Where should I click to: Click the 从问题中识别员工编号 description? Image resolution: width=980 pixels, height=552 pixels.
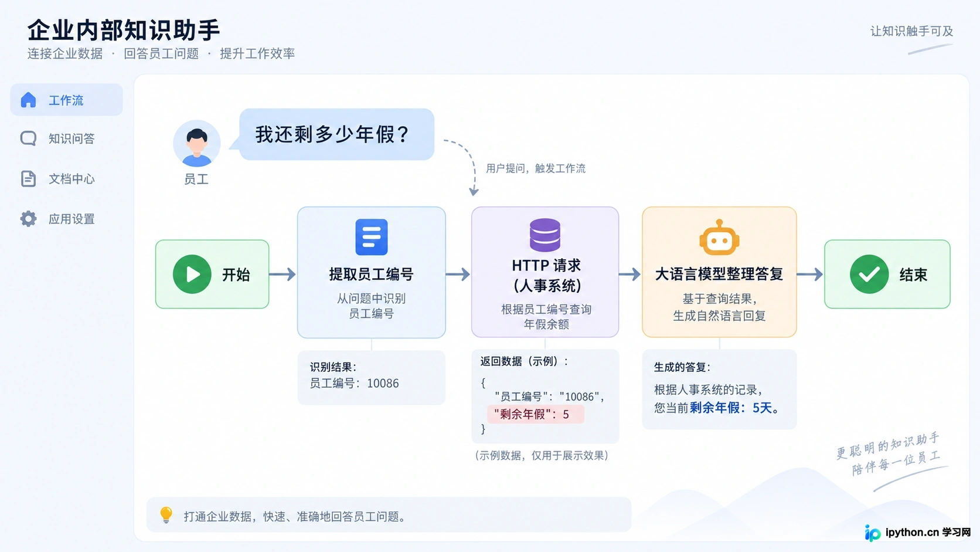[372, 306]
